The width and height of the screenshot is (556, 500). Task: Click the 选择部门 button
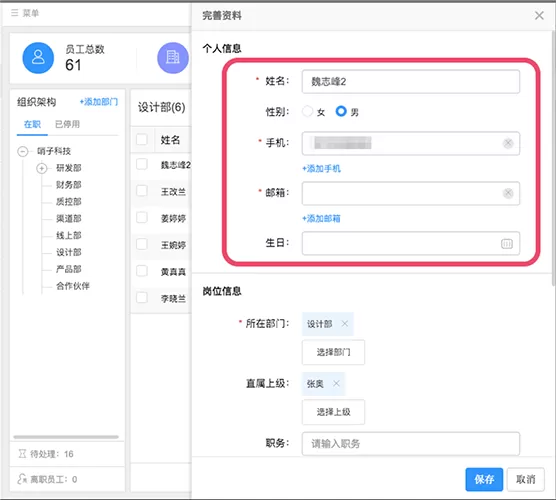[x=333, y=352]
